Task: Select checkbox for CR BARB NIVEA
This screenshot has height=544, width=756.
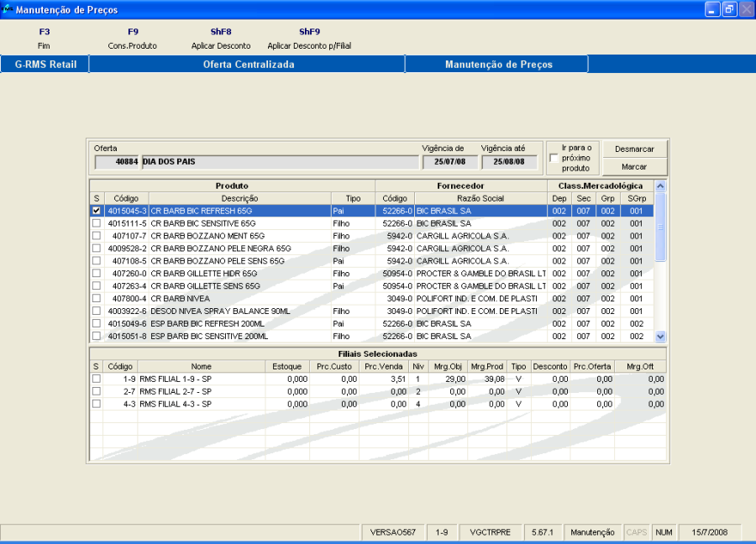Action: 96,299
